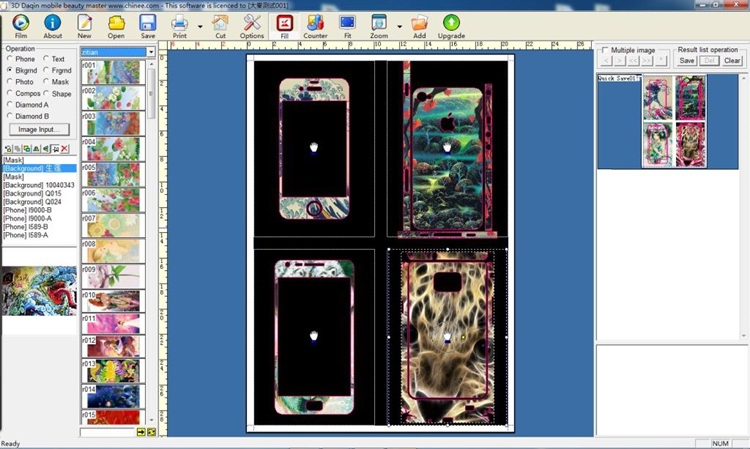Click the Add folder icon

pyautogui.click(x=419, y=24)
